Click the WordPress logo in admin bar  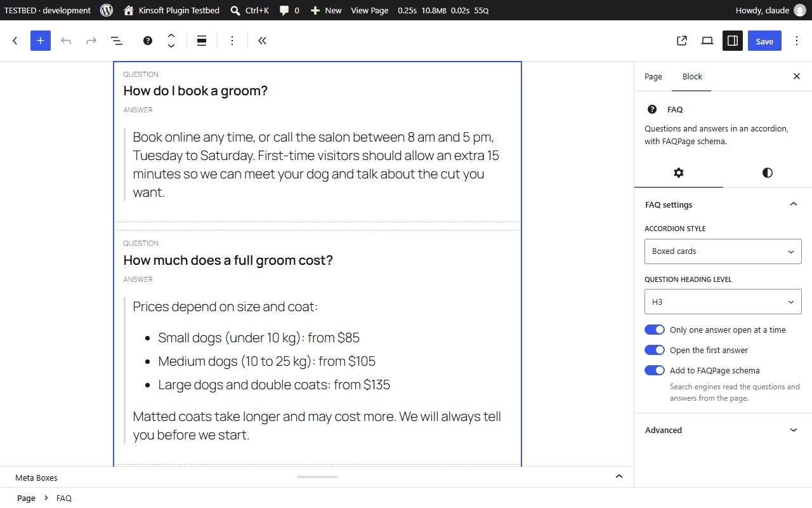107,10
